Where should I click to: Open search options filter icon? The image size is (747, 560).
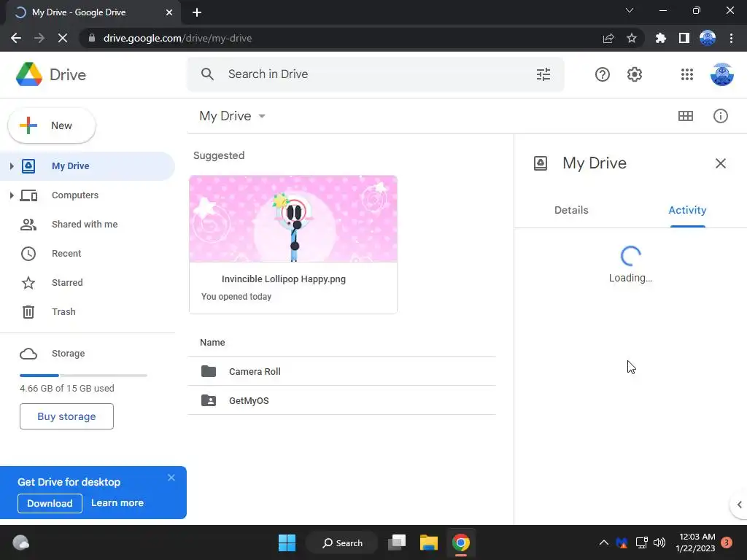click(543, 74)
